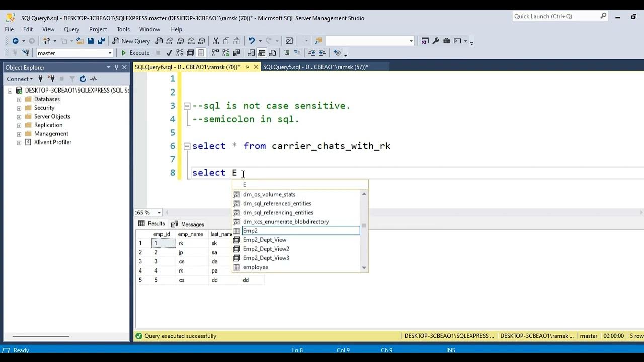Image resolution: width=644 pixels, height=362 pixels.
Task: Open the 165 % zoom dropdown
Action: pyautogui.click(x=159, y=213)
